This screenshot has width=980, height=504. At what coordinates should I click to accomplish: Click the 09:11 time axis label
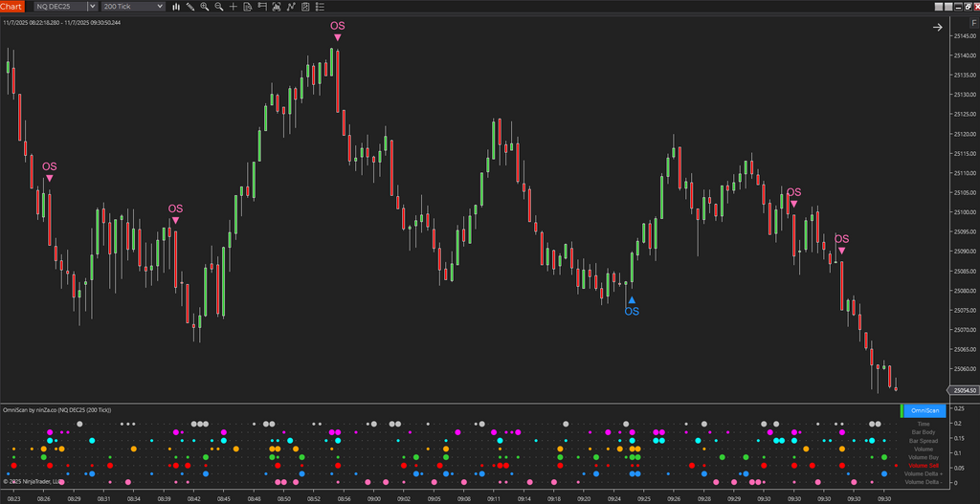pyautogui.click(x=494, y=499)
